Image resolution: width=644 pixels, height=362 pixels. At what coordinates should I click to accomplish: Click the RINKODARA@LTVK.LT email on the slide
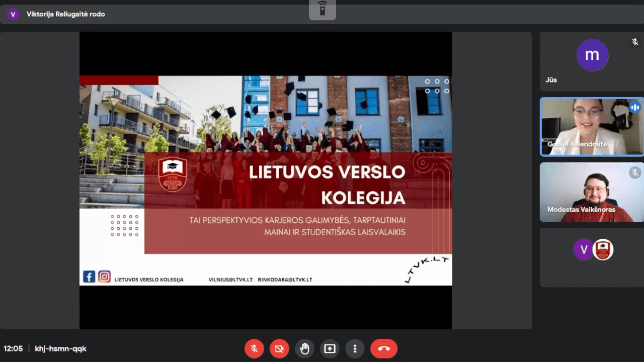[x=285, y=280]
